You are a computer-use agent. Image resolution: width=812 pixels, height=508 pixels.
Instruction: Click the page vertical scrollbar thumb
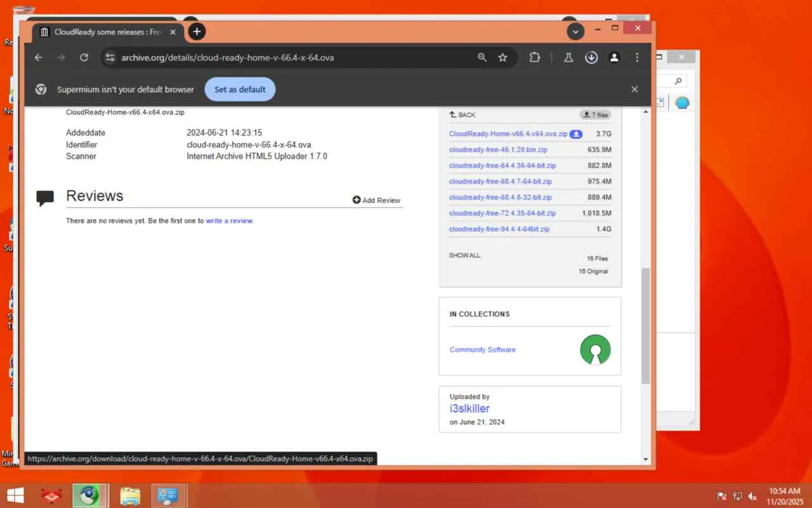(x=646, y=326)
